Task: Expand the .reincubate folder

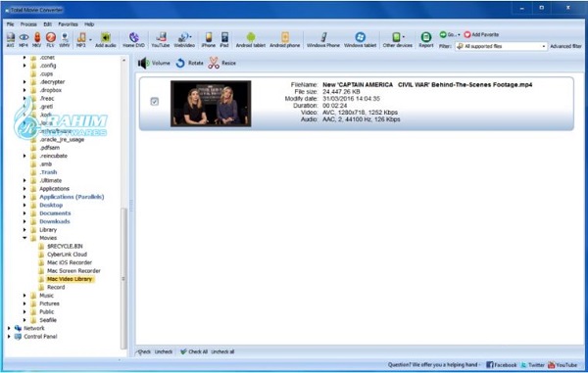Action: coord(24,156)
